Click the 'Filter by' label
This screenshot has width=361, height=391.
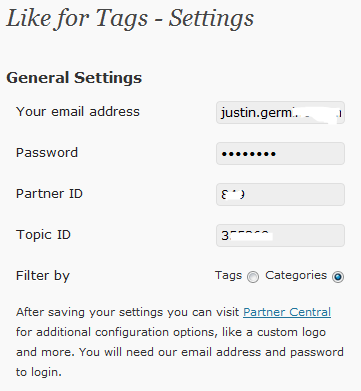click(x=43, y=276)
